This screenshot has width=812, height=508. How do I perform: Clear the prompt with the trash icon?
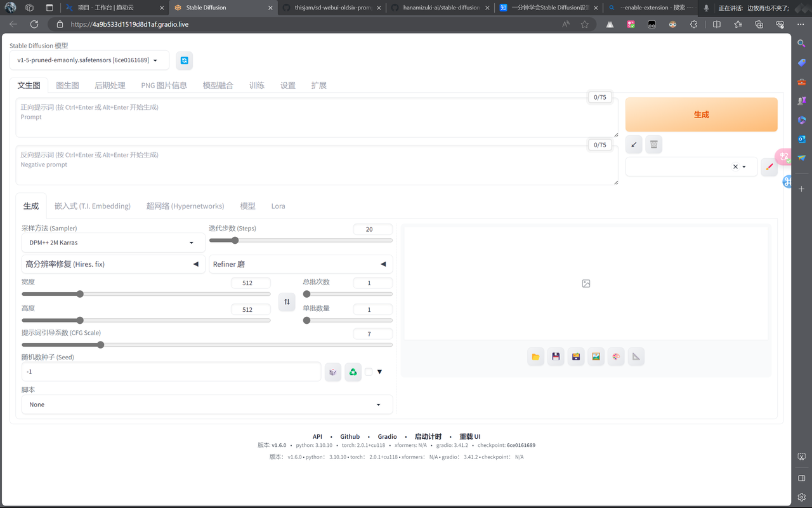click(654, 145)
